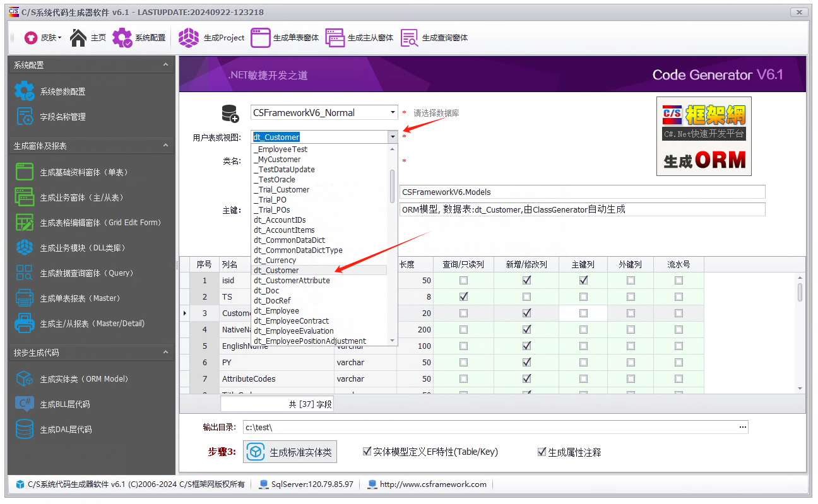Click the dropdown list's scroll-down arrow

point(392,341)
